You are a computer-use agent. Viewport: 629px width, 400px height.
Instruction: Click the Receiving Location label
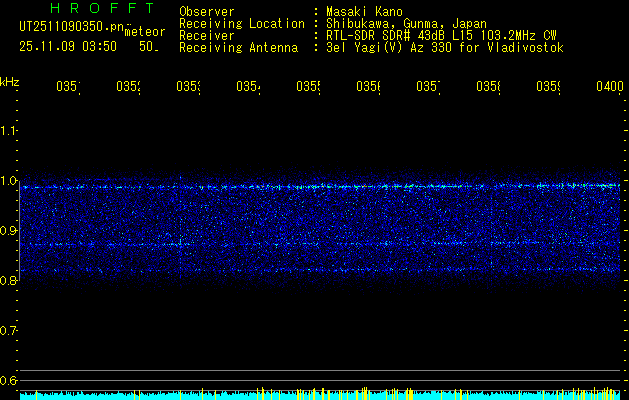pyautogui.click(x=242, y=24)
